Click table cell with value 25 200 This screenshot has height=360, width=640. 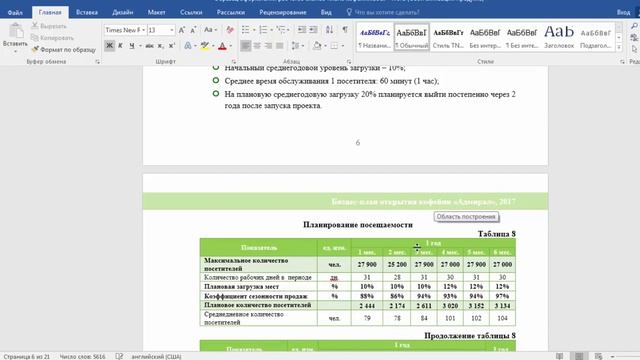(x=397, y=264)
